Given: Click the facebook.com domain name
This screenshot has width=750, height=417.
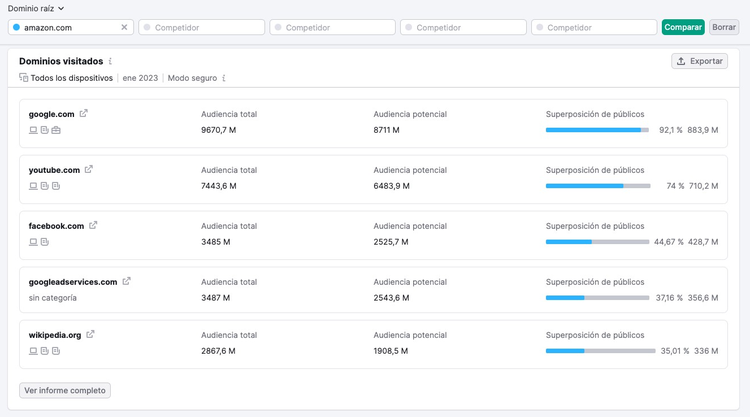Looking at the screenshot, I should point(56,226).
